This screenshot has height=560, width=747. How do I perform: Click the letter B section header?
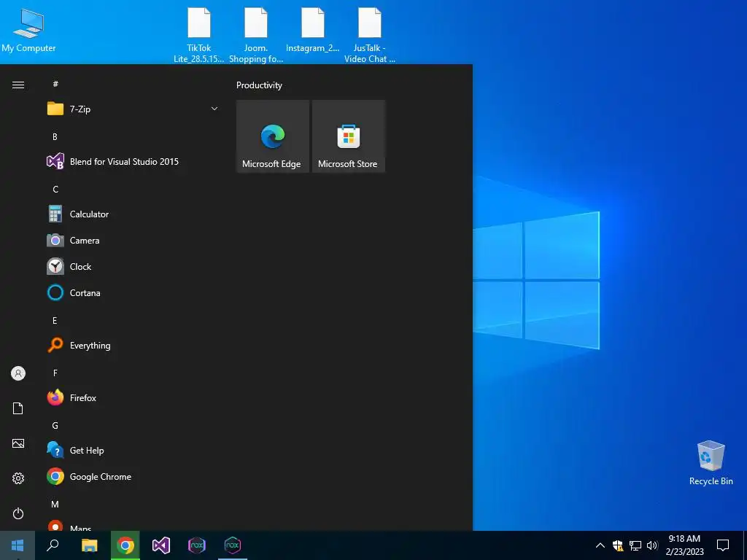[x=55, y=136]
